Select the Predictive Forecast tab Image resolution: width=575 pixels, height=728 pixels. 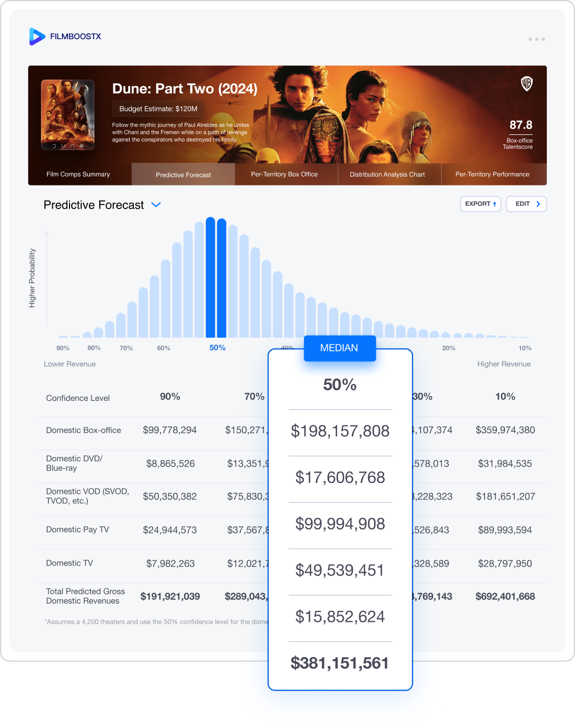coord(183,175)
